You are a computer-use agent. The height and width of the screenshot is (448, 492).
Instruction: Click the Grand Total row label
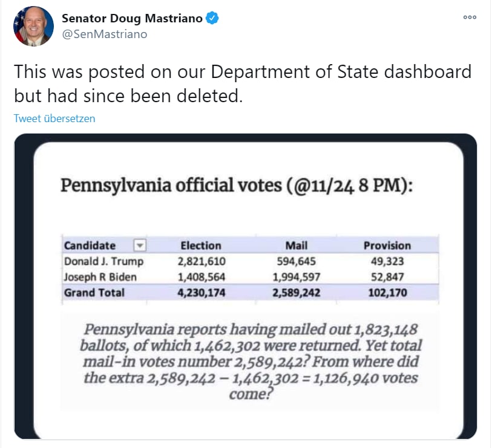[x=94, y=293]
